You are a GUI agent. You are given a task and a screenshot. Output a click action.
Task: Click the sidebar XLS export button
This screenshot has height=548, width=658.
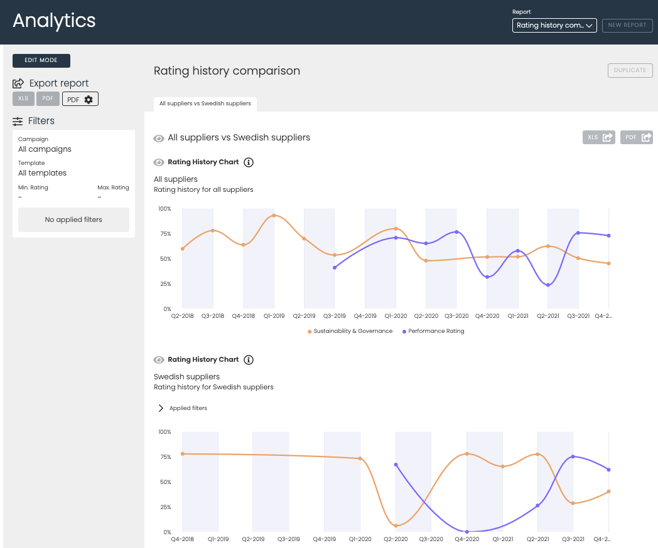click(23, 99)
